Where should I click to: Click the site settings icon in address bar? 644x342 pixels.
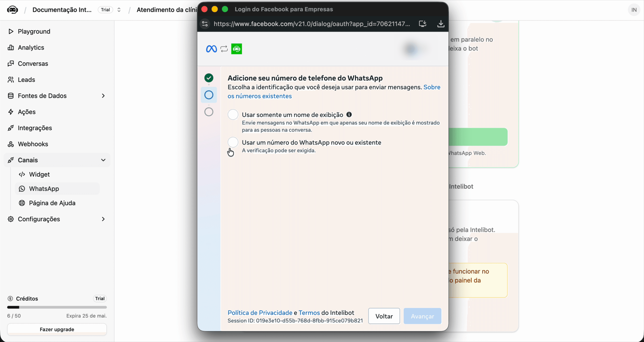pyautogui.click(x=205, y=24)
